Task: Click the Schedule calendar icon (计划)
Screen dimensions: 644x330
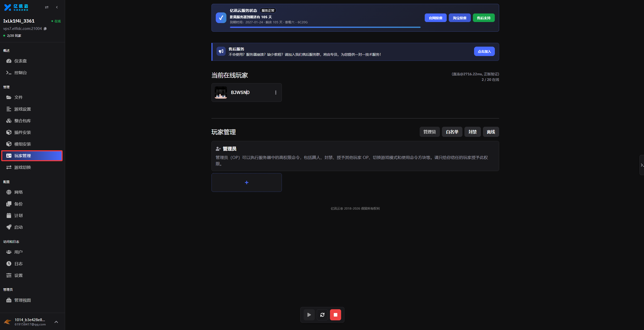Action: [9, 215]
